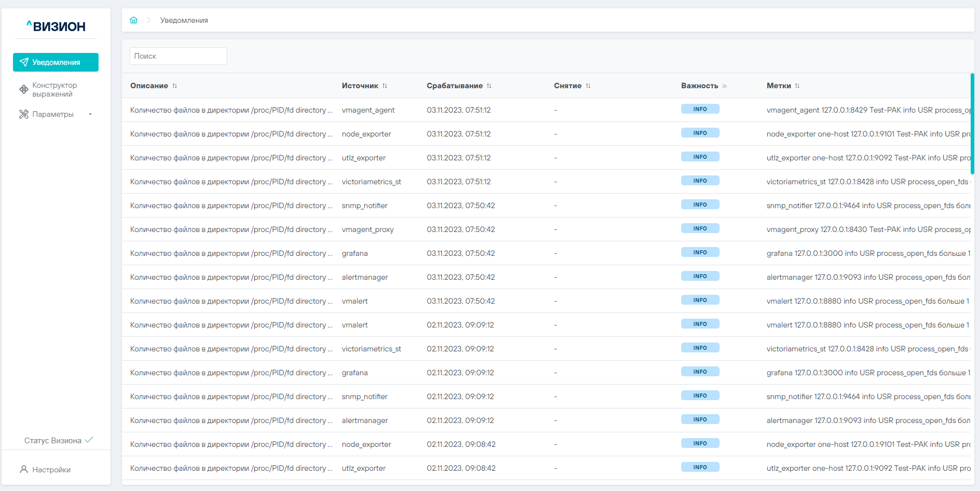This screenshot has width=980, height=491.
Task: Select the vmagent_proxy notification row
Action: tap(367, 229)
